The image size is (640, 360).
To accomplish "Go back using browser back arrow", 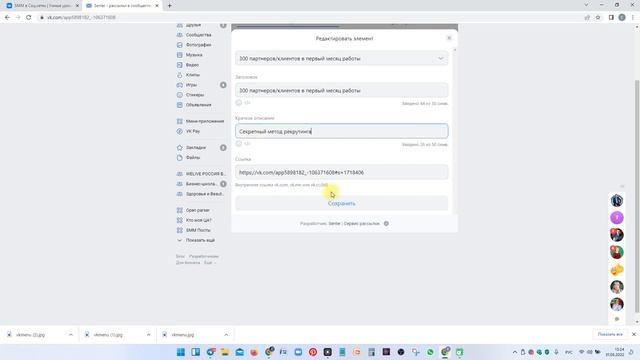I will click(x=7, y=17).
